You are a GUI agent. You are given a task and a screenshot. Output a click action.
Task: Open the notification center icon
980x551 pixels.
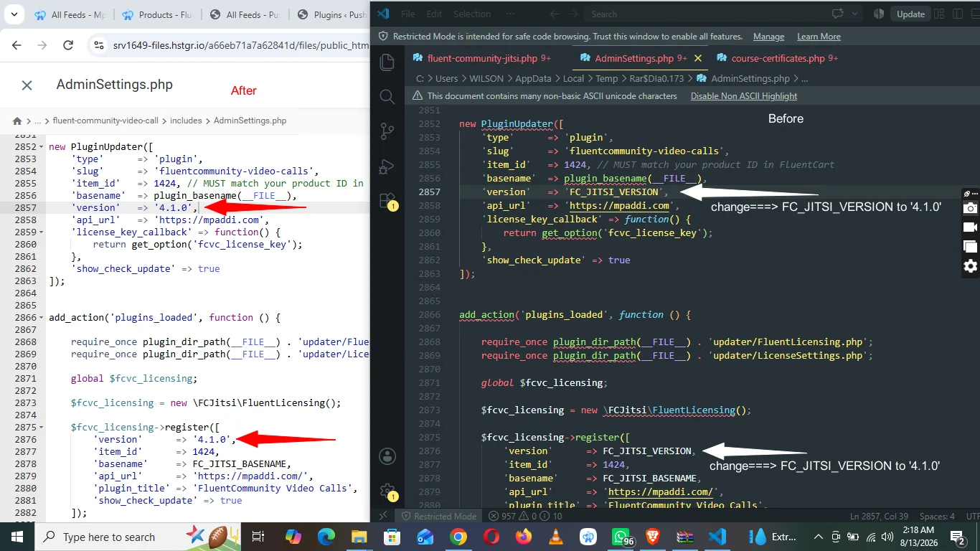957,537
